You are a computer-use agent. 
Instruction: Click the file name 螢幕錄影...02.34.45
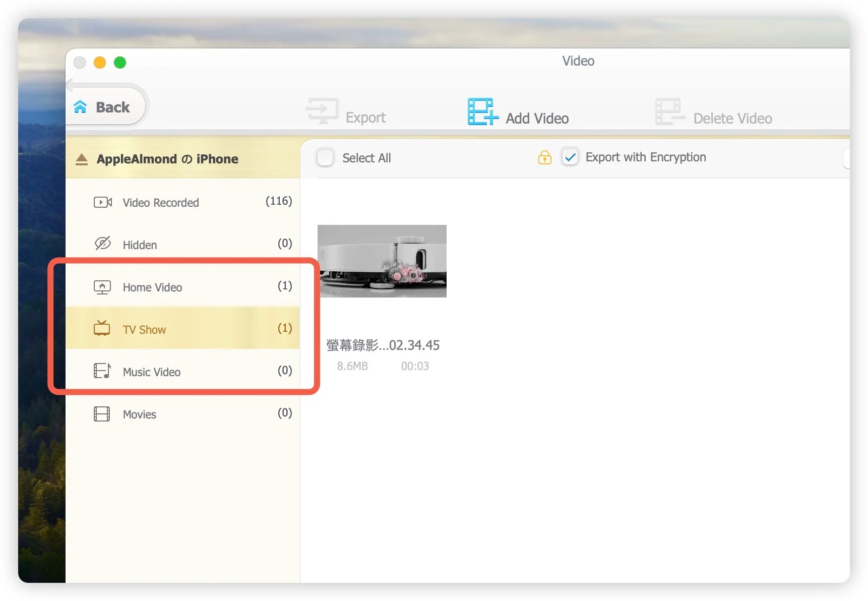(x=383, y=345)
